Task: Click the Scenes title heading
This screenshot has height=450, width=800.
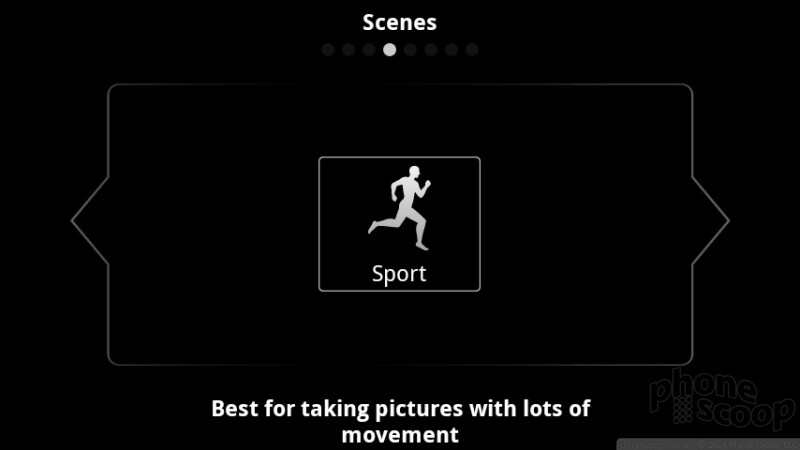Action: tap(399, 22)
